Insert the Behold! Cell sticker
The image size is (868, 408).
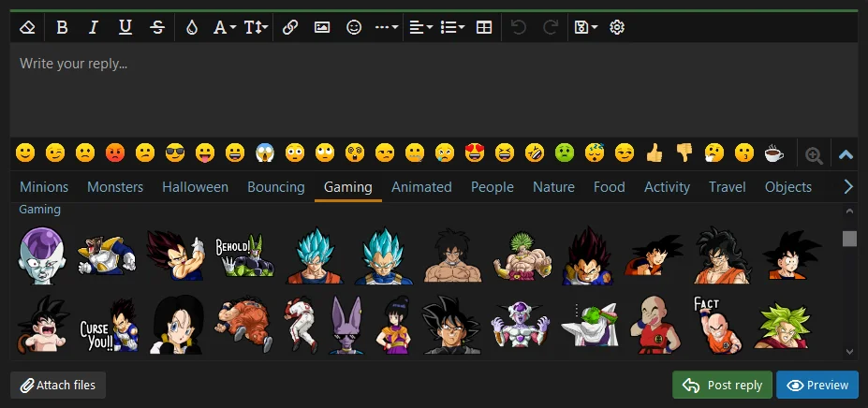pyautogui.click(x=244, y=255)
